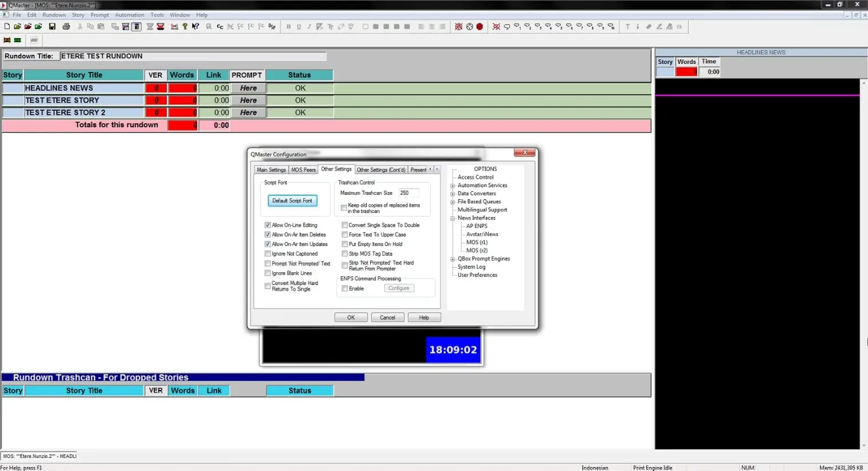The height and width of the screenshot is (471, 868).
Task: Select MOS (r2) in options tree
Action: coord(477,251)
